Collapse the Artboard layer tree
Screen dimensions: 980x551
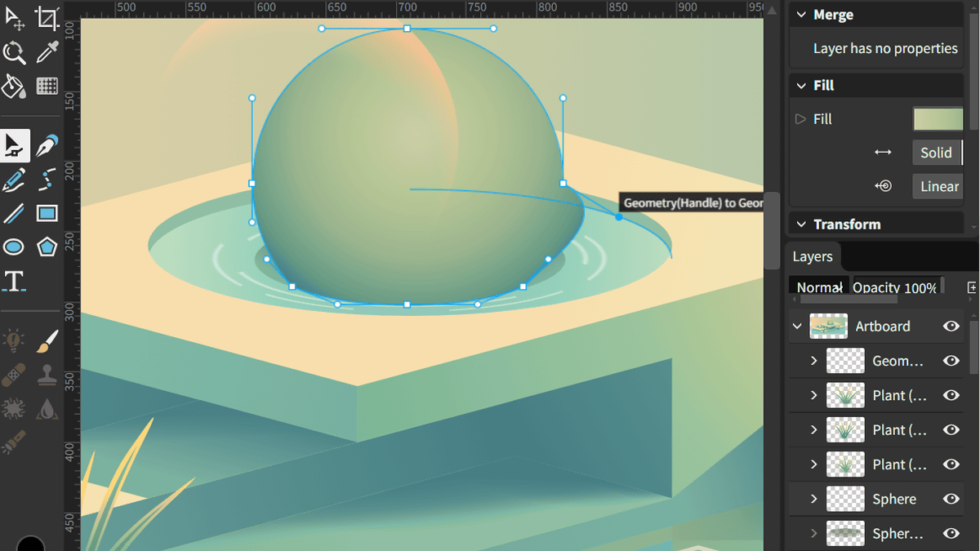(798, 326)
